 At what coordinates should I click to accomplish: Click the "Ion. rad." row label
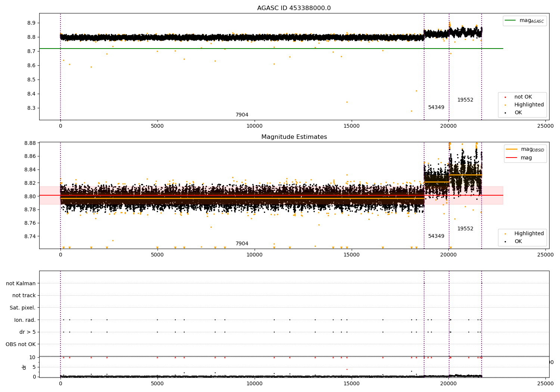click(x=25, y=320)
